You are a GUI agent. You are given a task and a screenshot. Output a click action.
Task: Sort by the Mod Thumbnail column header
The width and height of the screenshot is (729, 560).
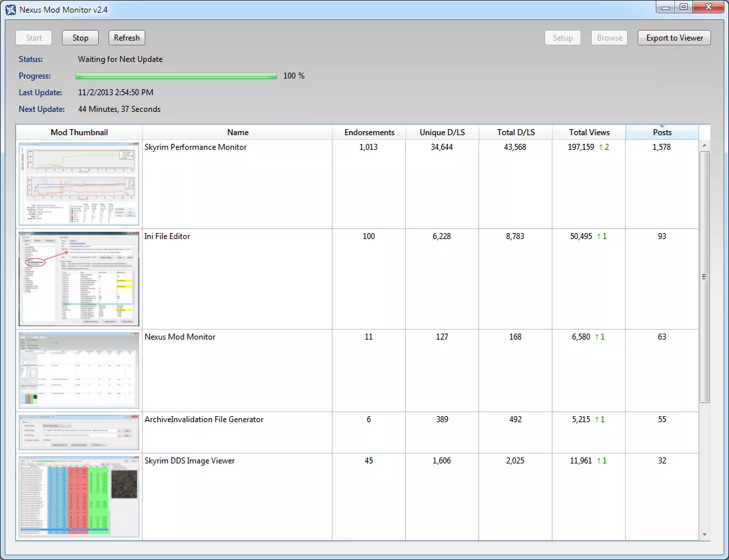point(79,132)
